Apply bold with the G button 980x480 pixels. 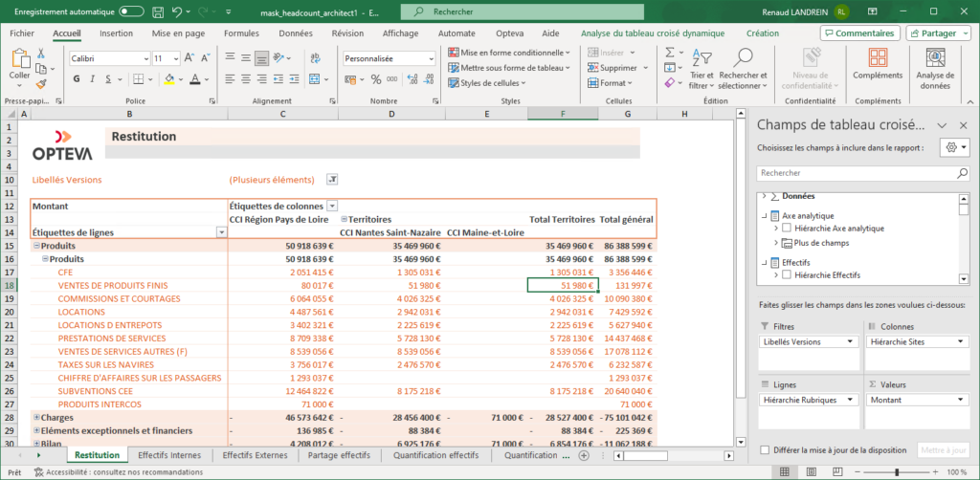76,80
